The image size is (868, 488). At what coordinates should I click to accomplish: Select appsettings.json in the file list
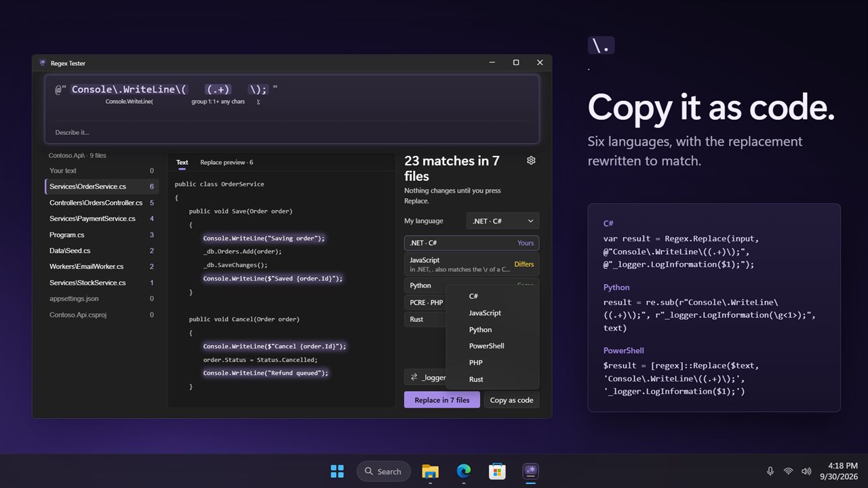coord(102,299)
